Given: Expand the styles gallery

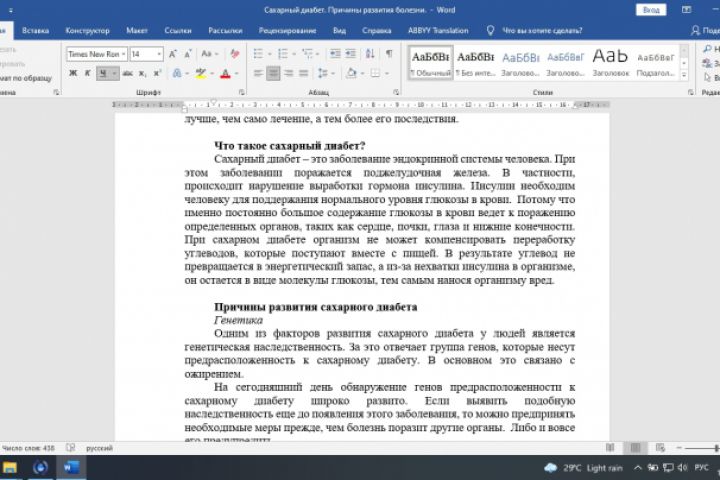Looking at the screenshot, I should pyautogui.click(x=684, y=75).
